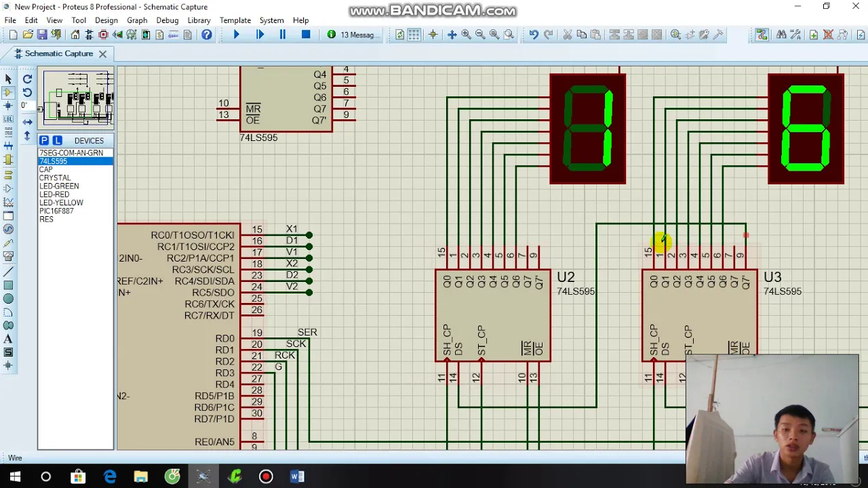Viewport: 868px width, 488px height.
Task: Close the Schematic Capture tab
Action: point(102,54)
